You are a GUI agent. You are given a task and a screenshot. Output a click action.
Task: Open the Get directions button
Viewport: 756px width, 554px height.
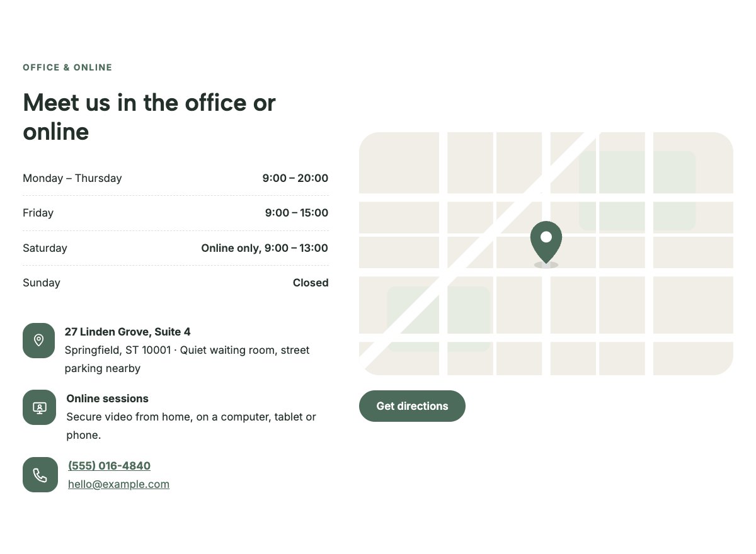pyautogui.click(x=412, y=406)
